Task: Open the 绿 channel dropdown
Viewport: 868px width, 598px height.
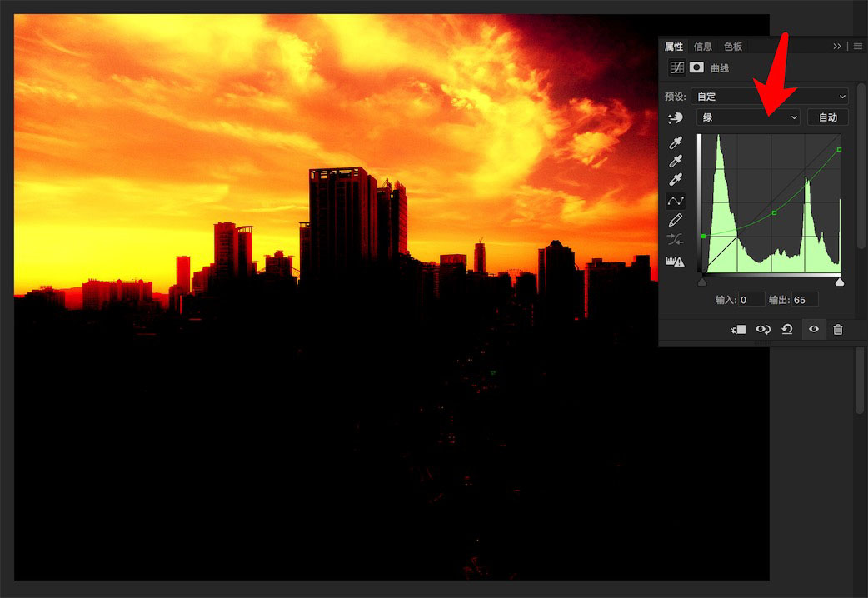Action: [748, 117]
